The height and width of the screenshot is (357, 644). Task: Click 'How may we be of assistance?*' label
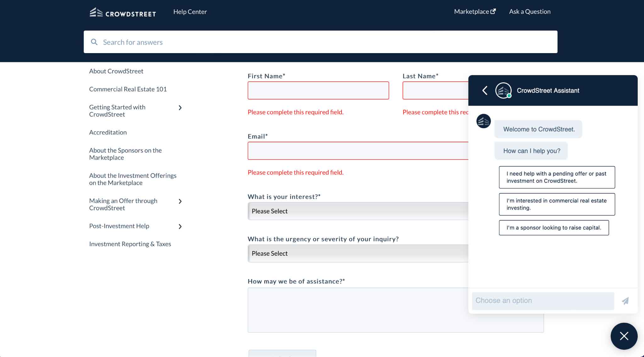[x=296, y=281]
